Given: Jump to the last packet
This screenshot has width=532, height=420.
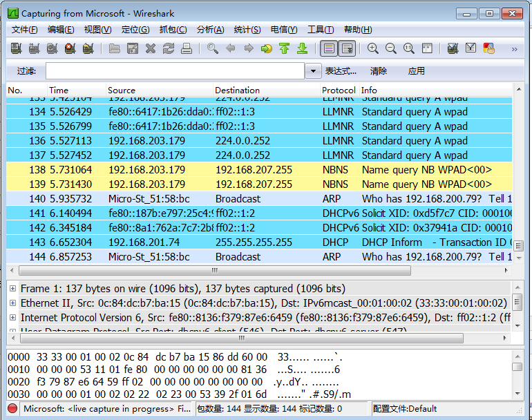Looking at the screenshot, I should point(302,48).
